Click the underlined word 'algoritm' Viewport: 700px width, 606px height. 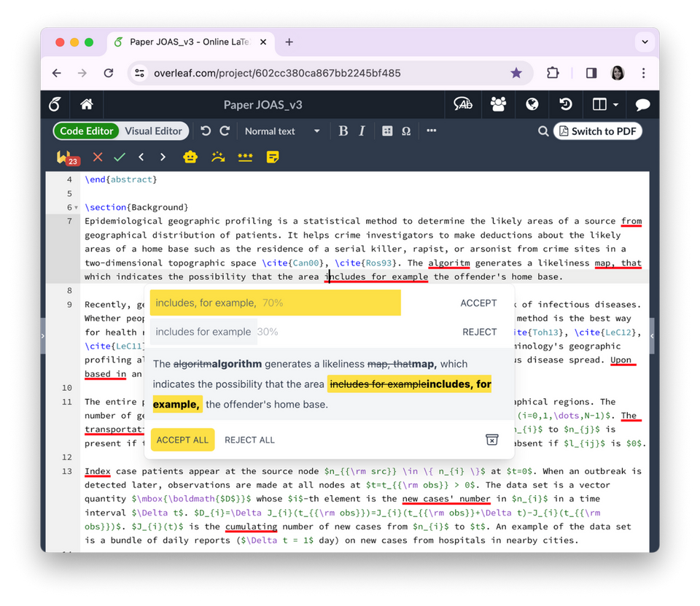[449, 263]
